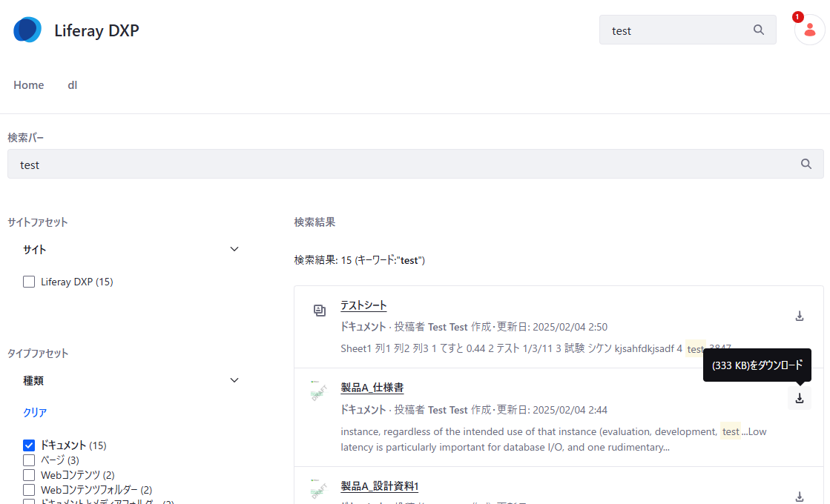
Task: Click the header search magnifier icon
Action: (x=758, y=30)
